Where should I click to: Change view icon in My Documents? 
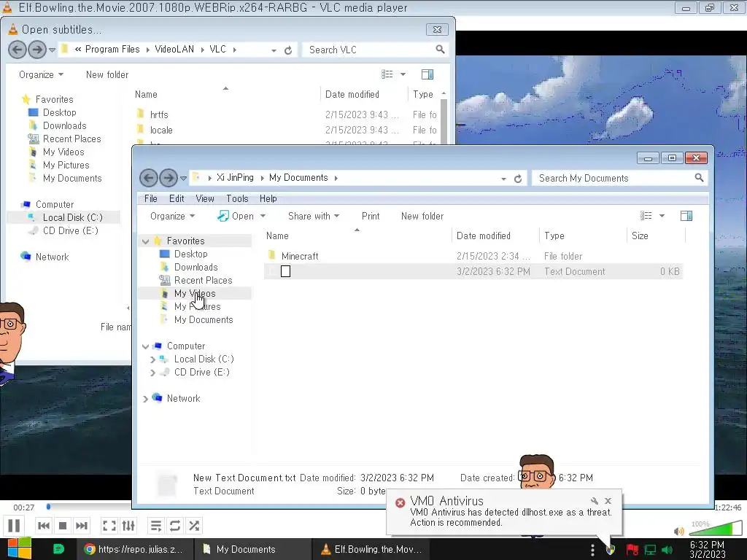pos(646,216)
